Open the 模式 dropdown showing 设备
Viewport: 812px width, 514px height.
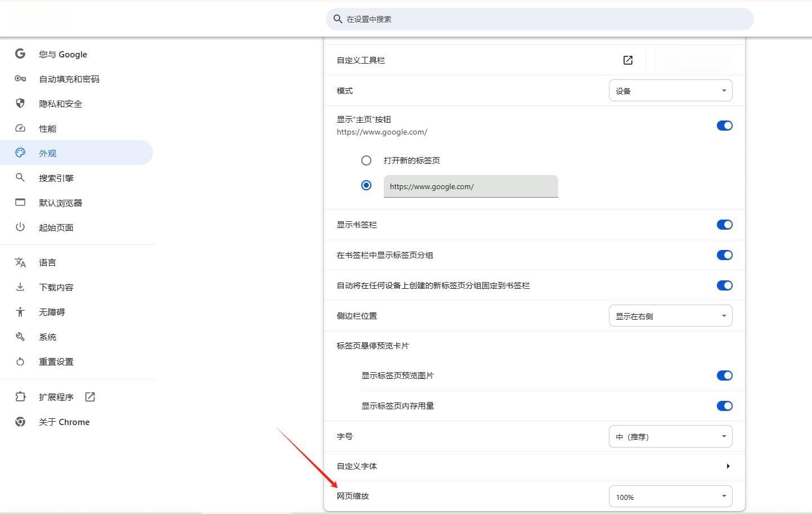pyautogui.click(x=670, y=91)
